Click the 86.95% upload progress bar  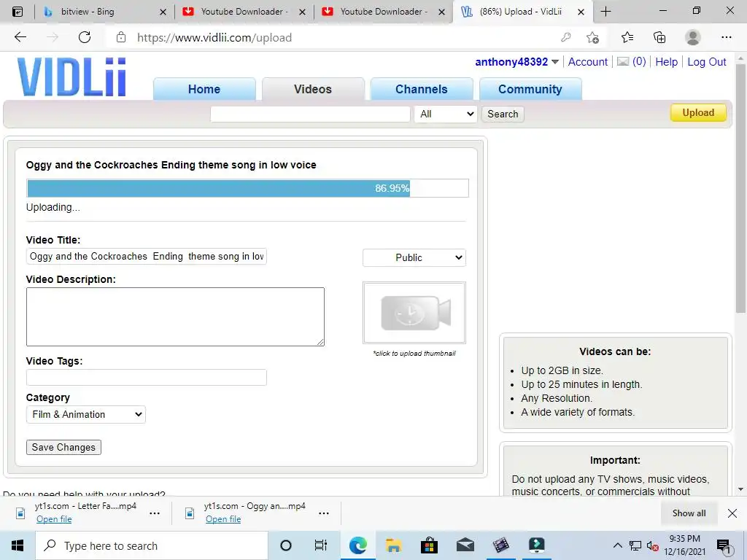click(x=248, y=188)
